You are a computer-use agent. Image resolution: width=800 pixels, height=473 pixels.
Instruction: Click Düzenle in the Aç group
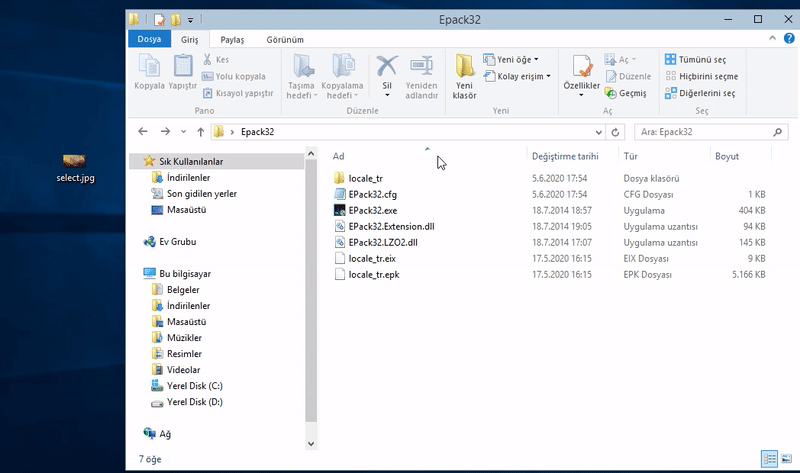628,76
